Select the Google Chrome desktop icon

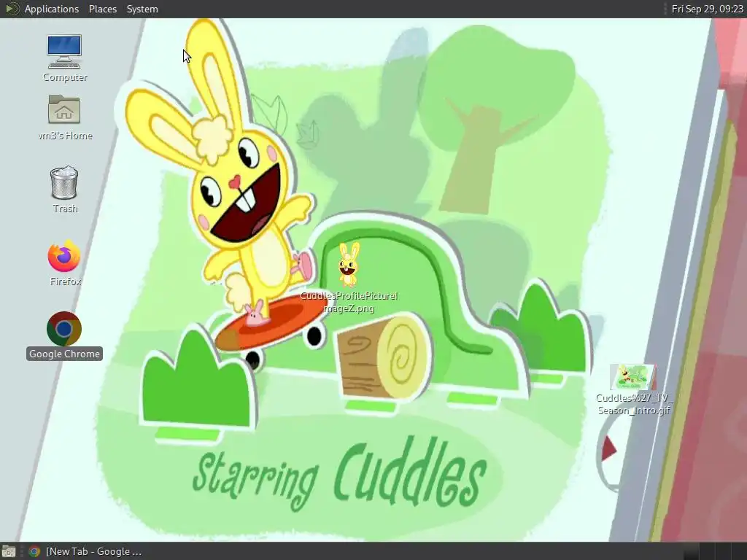64,329
